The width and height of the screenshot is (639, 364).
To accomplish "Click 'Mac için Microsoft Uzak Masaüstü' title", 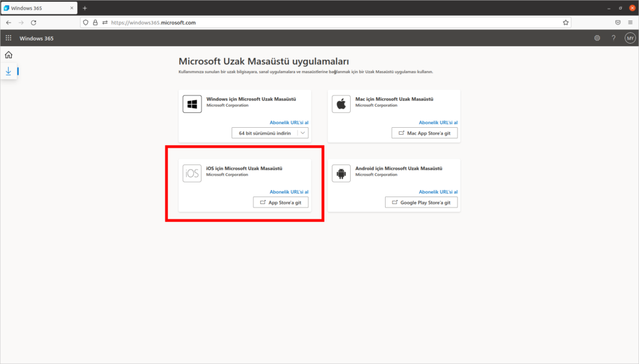I will (x=394, y=99).
